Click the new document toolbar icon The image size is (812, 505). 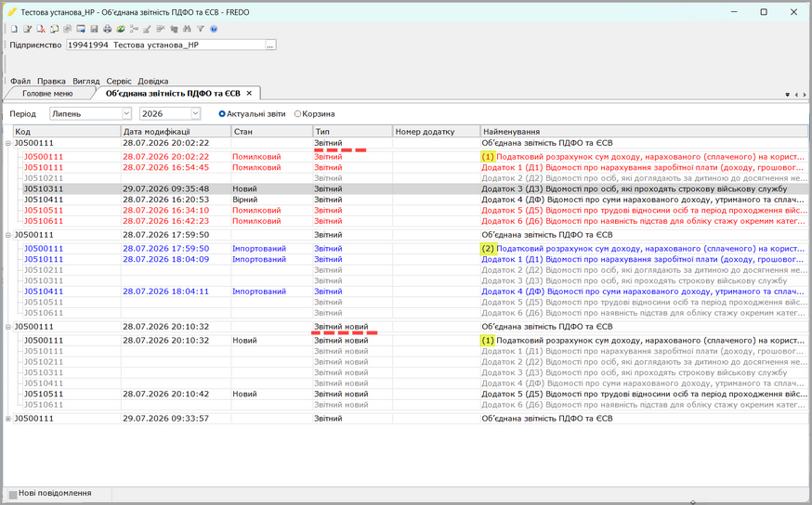pyautogui.click(x=14, y=29)
